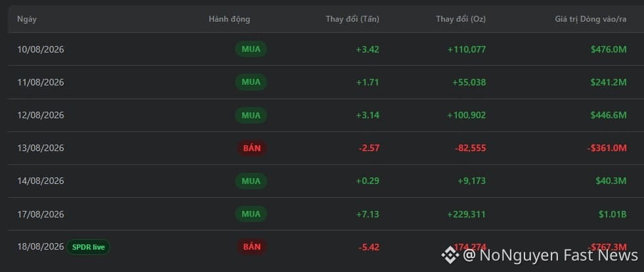Image resolution: width=644 pixels, height=272 pixels.
Task: Click the $1.01B inflow value
Action: coord(612,214)
